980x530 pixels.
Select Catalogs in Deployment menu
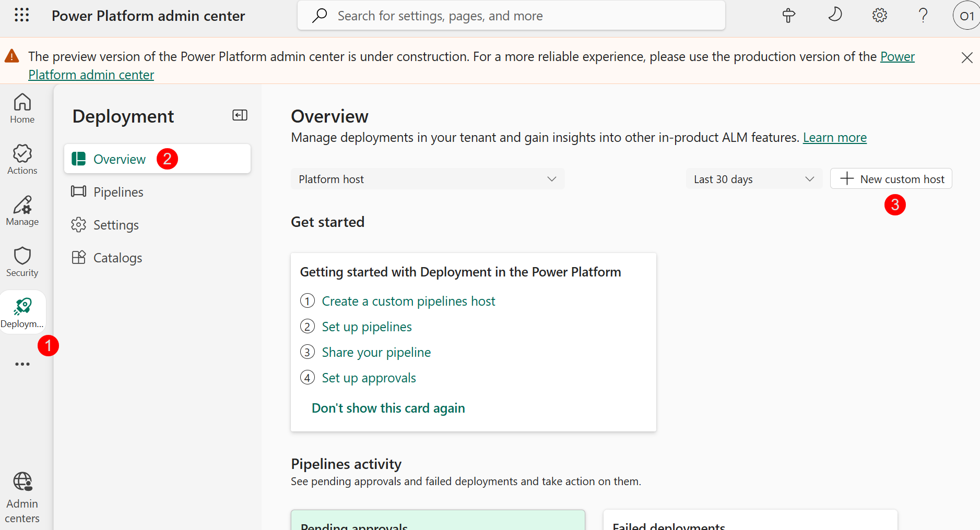pyautogui.click(x=117, y=258)
